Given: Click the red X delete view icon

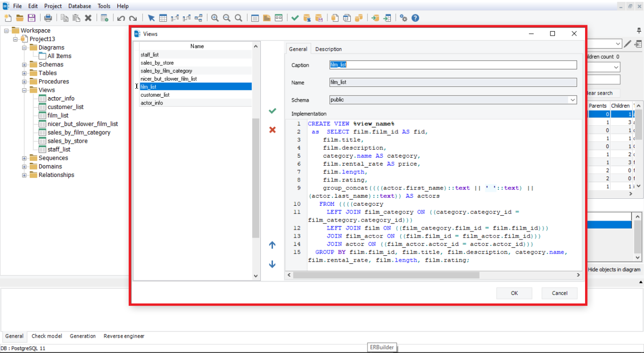Looking at the screenshot, I should point(272,130).
